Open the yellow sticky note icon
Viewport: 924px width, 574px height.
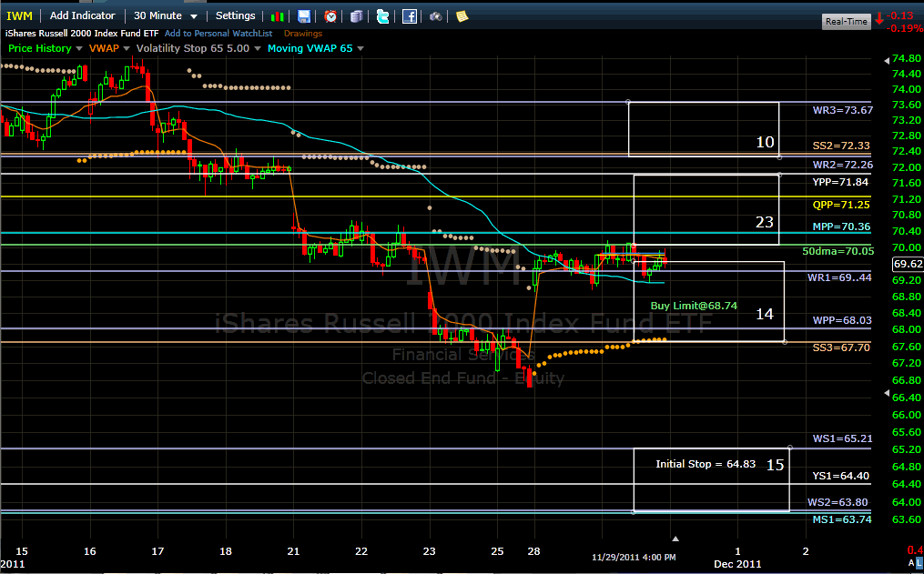[x=462, y=16]
